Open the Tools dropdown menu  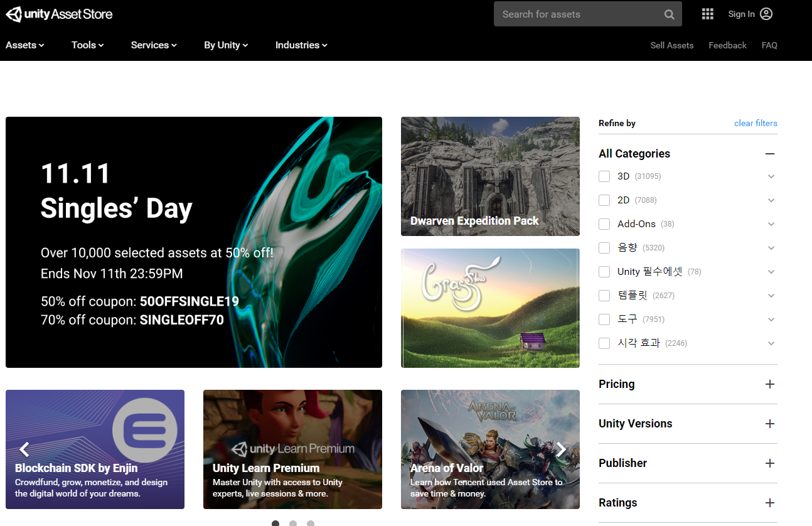tap(88, 45)
